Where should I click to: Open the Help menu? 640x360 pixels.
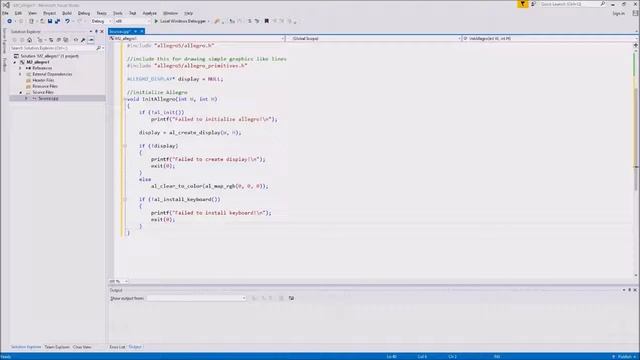(x=188, y=13)
